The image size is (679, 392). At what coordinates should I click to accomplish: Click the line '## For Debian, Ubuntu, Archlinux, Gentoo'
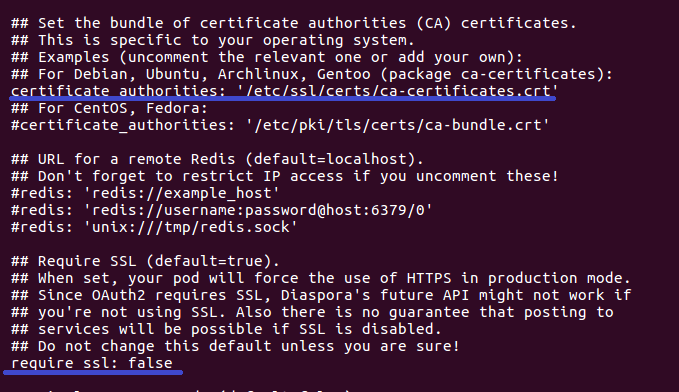click(312, 74)
